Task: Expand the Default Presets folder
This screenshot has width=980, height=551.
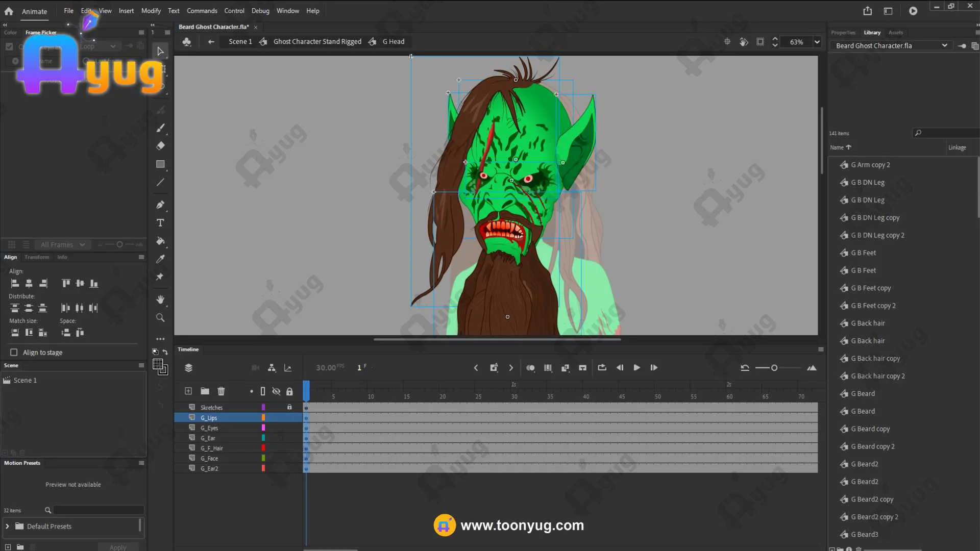Action: 8,527
